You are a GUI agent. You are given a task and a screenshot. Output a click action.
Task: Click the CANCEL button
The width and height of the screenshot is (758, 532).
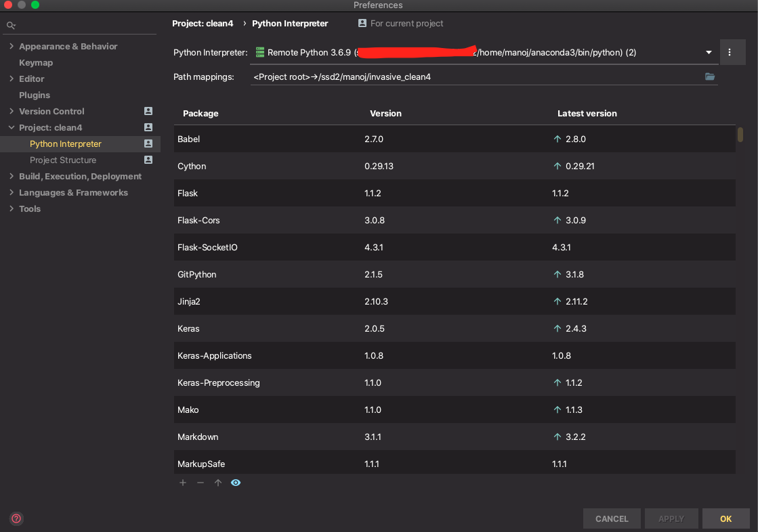point(612,518)
